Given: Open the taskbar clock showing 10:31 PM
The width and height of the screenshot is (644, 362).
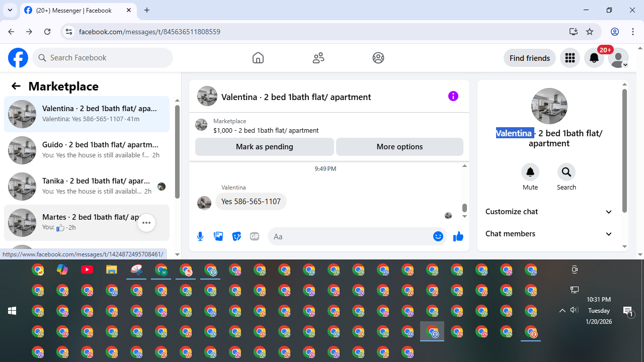Looking at the screenshot, I should coord(599,311).
